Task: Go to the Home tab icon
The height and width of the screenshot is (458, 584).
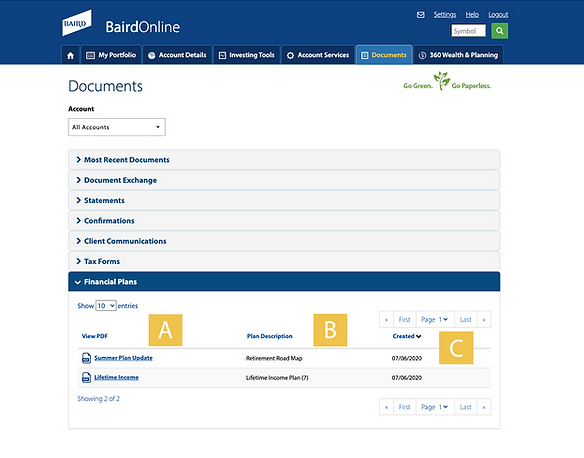Action: [70, 55]
